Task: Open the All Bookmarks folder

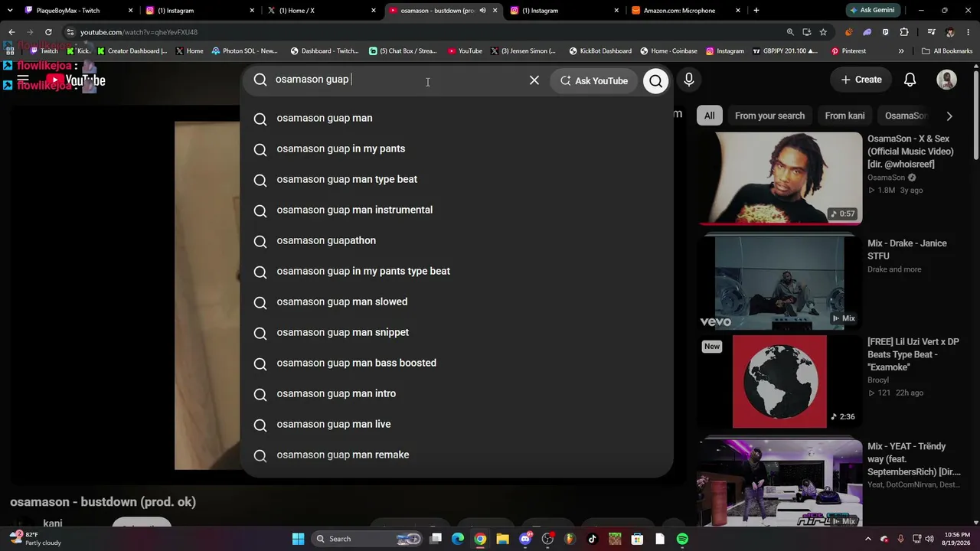Action: [x=947, y=51]
